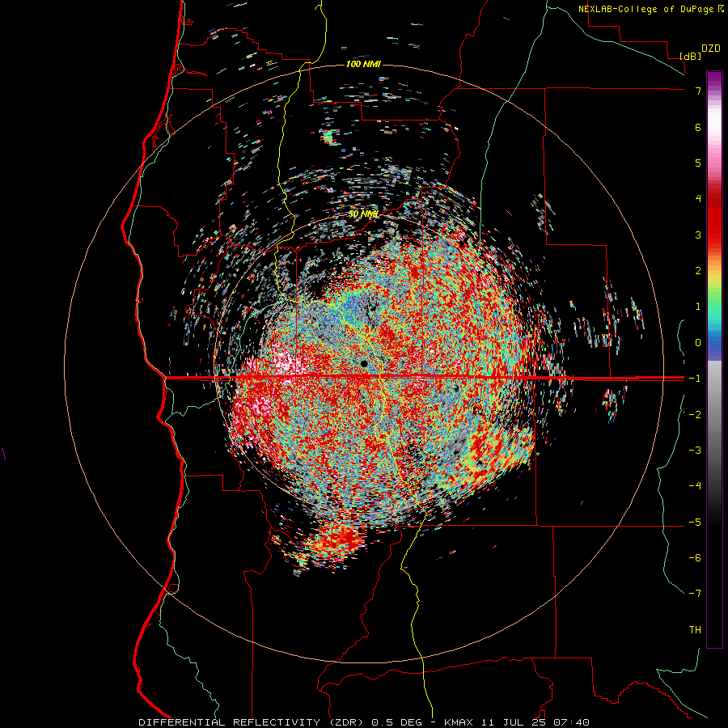728x728 pixels.
Task: Click the -4 value on color scale
Action: coord(695,486)
